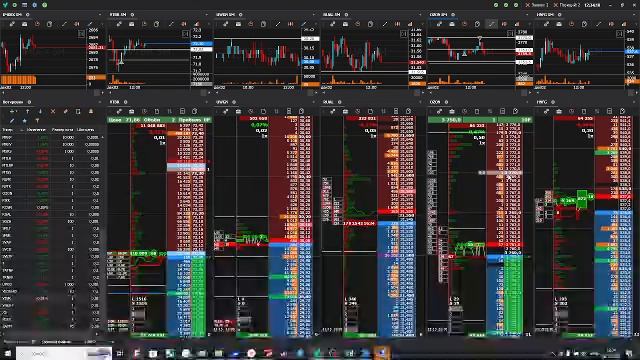The height and width of the screenshot is (360, 640).
Task: Click the link icon in rightmost order book toolbar
Action: click(x=546, y=111)
